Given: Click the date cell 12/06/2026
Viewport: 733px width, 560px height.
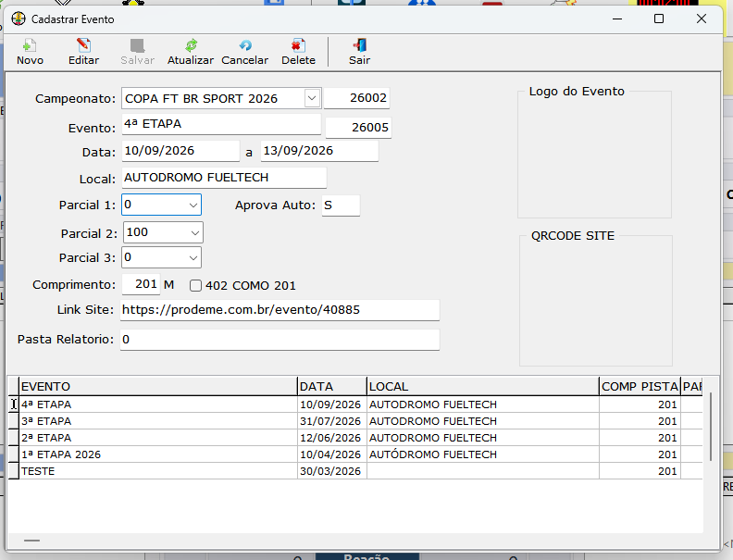Looking at the screenshot, I should (x=332, y=438).
